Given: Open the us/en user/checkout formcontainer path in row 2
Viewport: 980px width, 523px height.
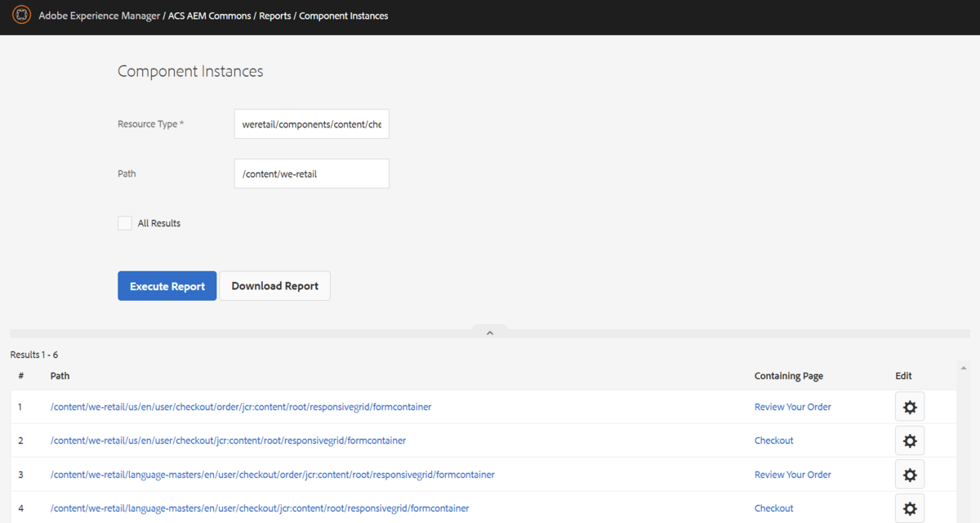Looking at the screenshot, I should 228,440.
